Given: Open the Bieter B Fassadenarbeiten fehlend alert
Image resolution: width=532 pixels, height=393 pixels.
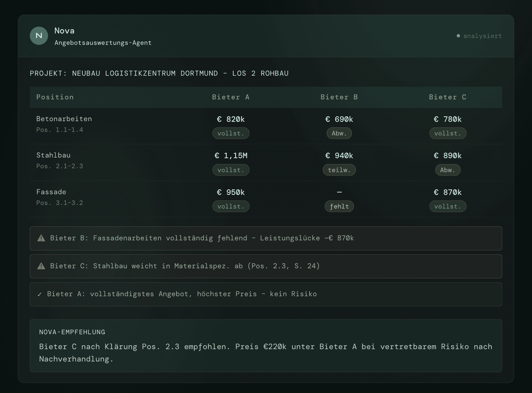Looking at the screenshot, I should [x=266, y=238].
